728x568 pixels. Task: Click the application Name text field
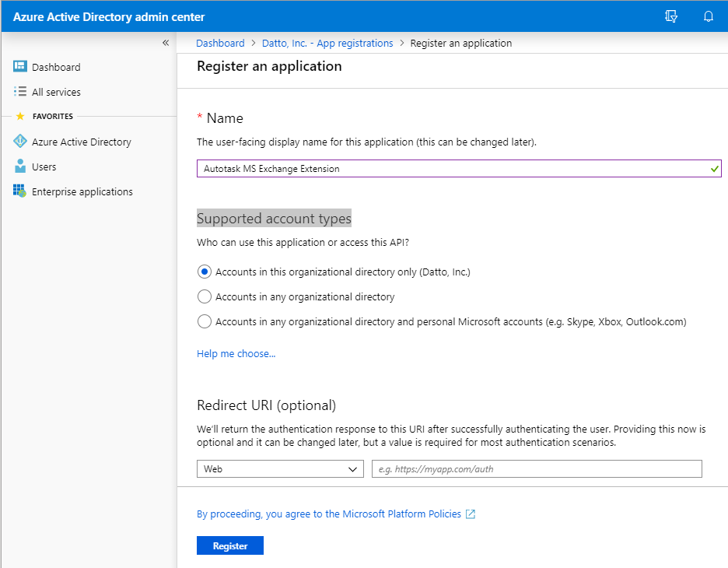pos(459,169)
